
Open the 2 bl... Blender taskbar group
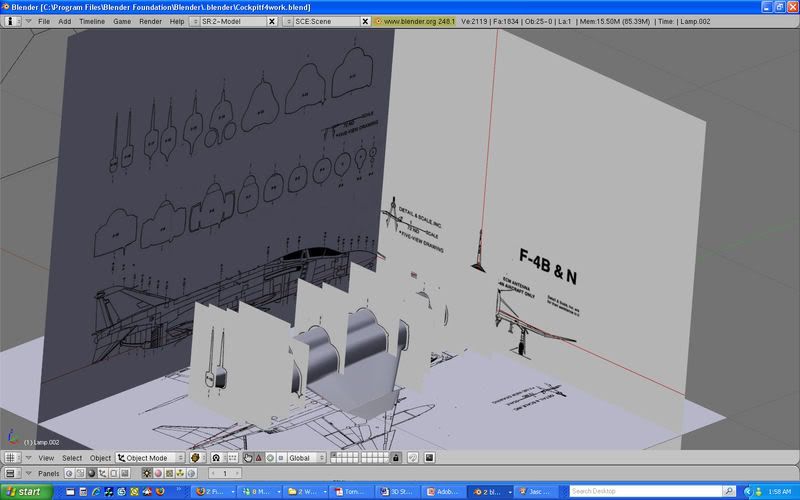click(490, 492)
